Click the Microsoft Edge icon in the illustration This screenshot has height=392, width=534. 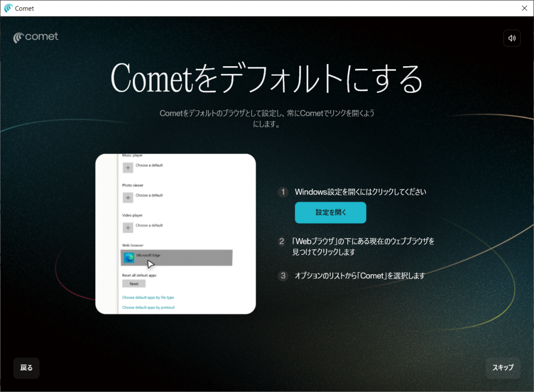click(129, 258)
